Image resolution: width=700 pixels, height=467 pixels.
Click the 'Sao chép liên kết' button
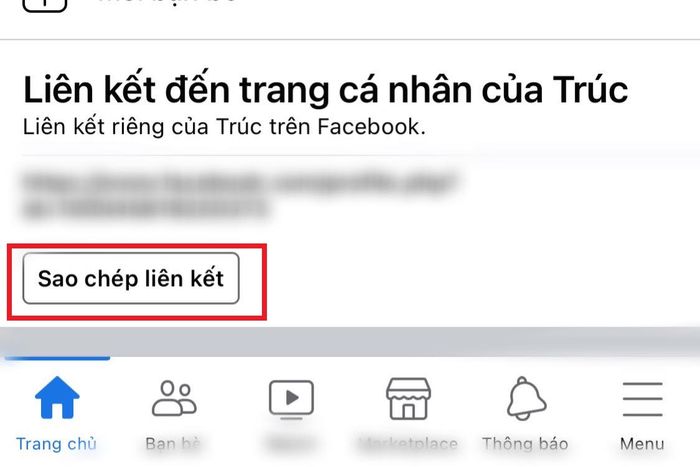pos(131,278)
